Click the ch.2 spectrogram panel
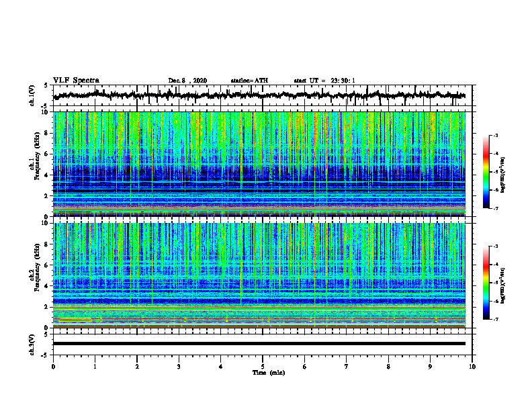This screenshot has width=532, height=411. pos(259,275)
